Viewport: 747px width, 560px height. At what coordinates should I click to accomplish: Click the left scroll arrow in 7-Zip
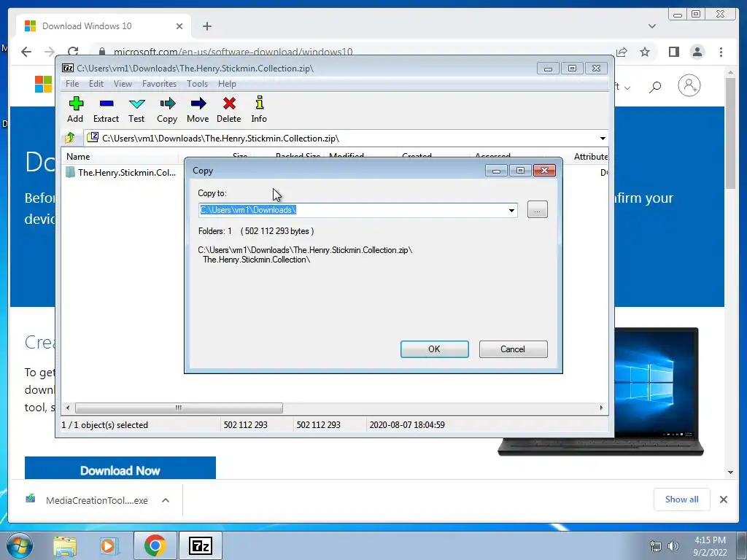pos(68,408)
